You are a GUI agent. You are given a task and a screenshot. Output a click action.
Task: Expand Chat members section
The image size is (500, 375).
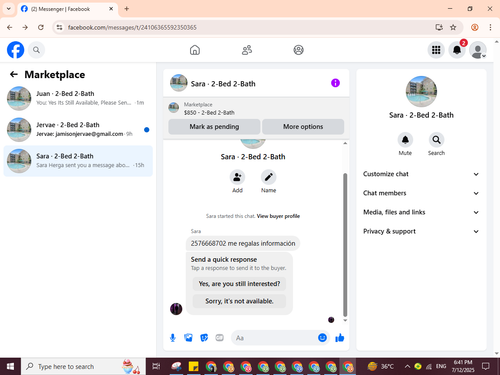(x=421, y=193)
